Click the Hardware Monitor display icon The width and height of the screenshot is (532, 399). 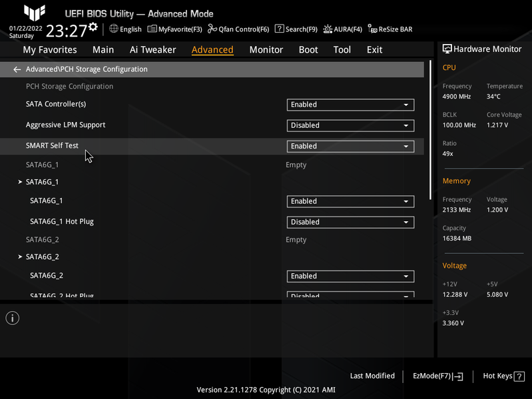click(x=447, y=49)
